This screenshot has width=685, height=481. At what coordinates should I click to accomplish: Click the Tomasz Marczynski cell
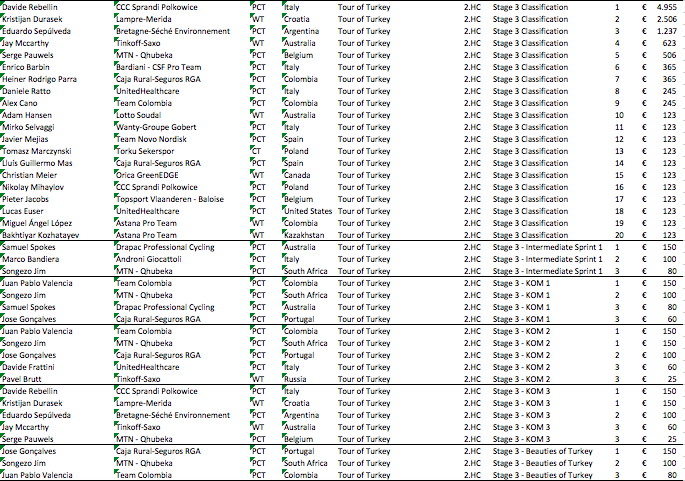coord(37,151)
